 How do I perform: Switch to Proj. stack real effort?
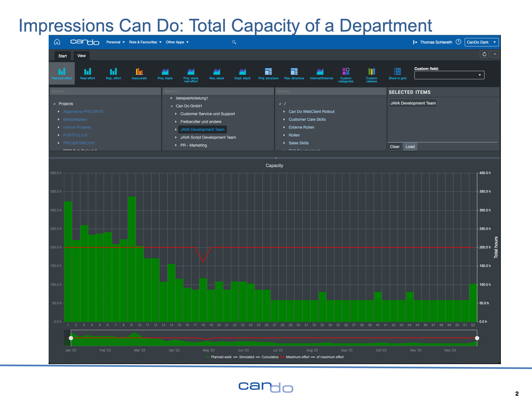pos(191,75)
